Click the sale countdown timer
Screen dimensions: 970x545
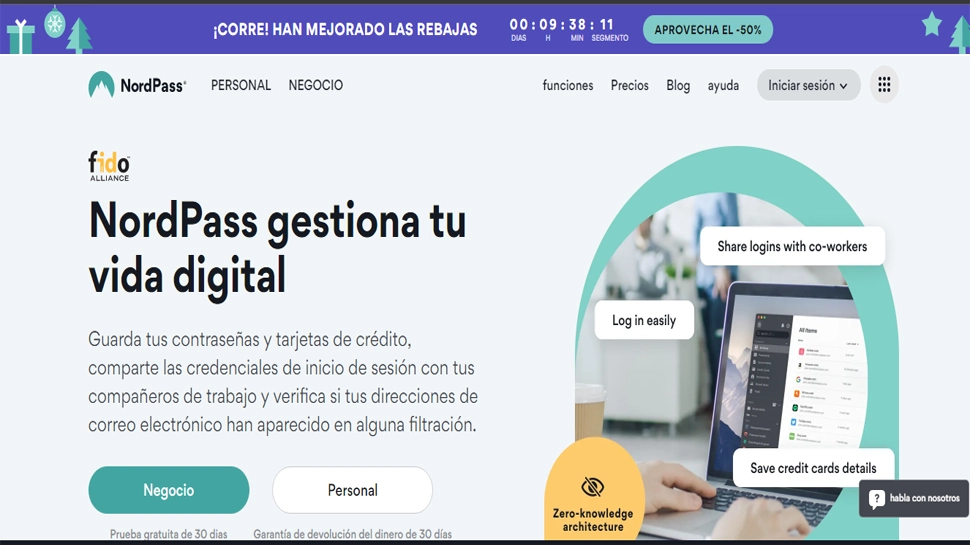pos(568,29)
